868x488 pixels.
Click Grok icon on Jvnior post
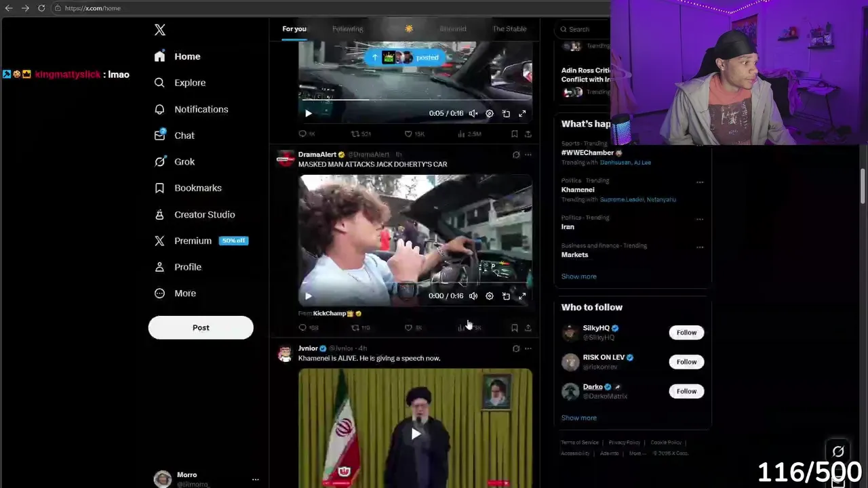click(x=516, y=348)
